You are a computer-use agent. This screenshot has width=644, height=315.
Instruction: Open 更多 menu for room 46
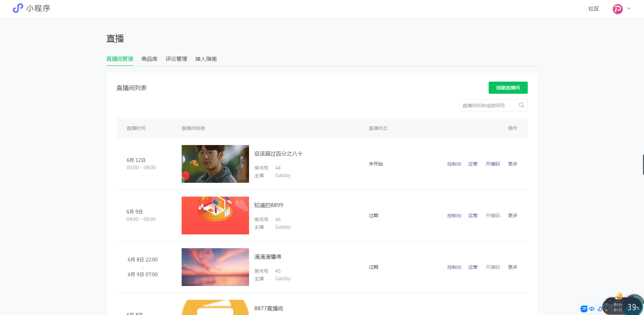click(513, 216)
